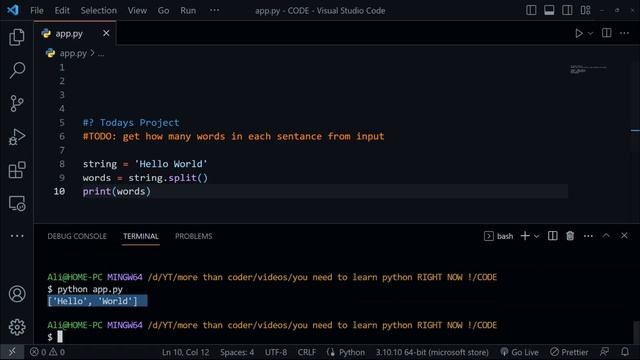Viewport: 640px width, 360px height.
Task: Split the editor to the right
Action: [607, 33]
